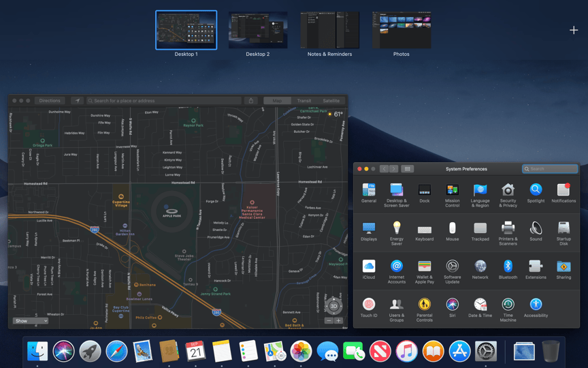Go forward in System Preferences
Image resolution: width=588 pixels, height=368 pixels.
click(394, 169)
